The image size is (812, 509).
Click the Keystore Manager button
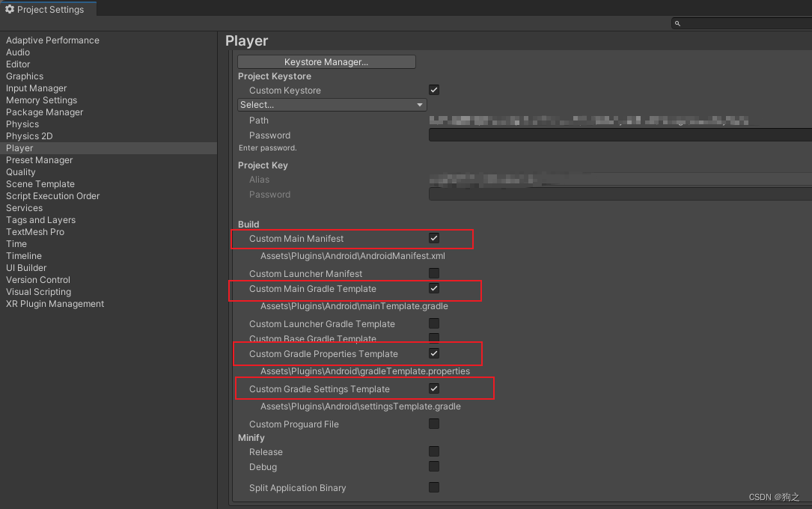[x=326, y=61]
